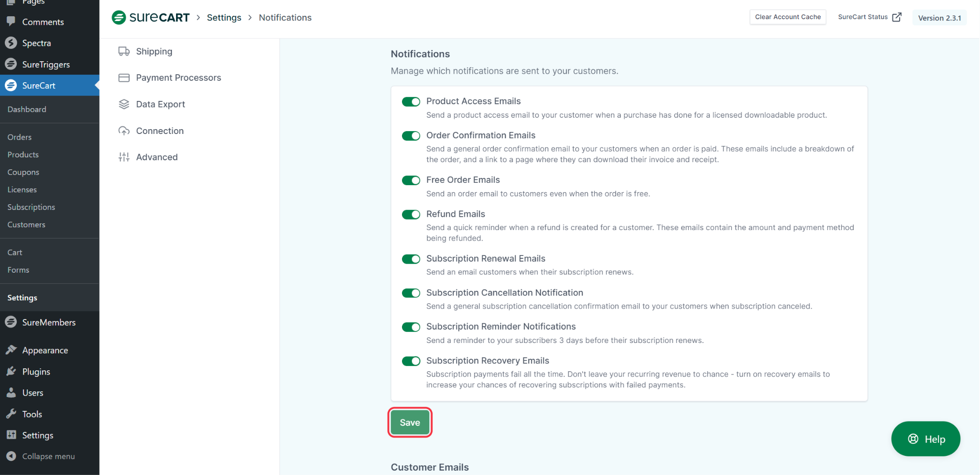Open SureTriggers from the sidebar icon
The image size is (980, 475).
pyautogui.click(x=11, y=64)
